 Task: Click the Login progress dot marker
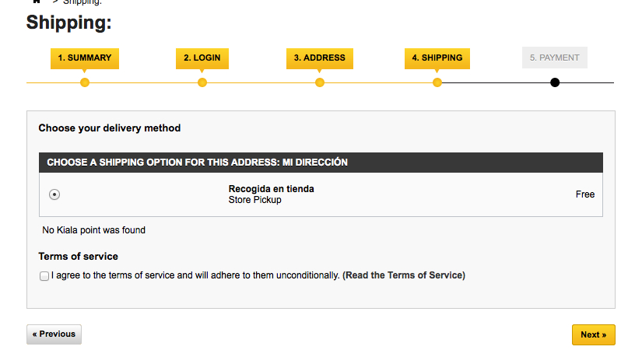pyautogui.click(x=202, y=82)
